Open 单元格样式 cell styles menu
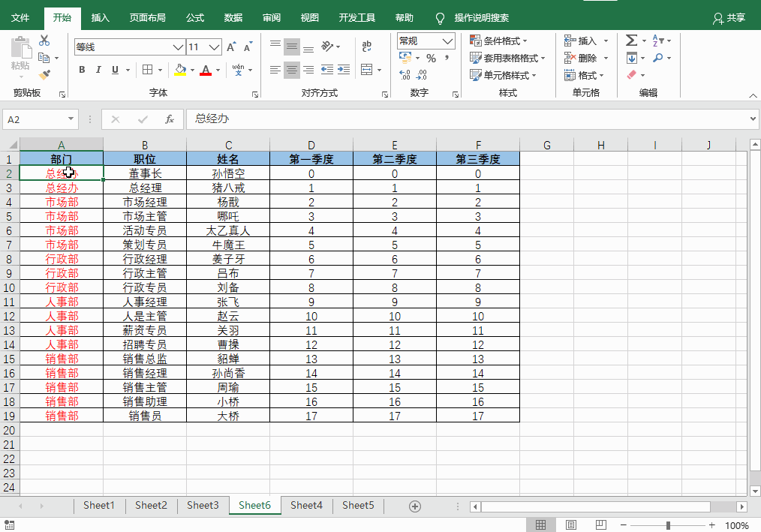 [x=503, y=75]
